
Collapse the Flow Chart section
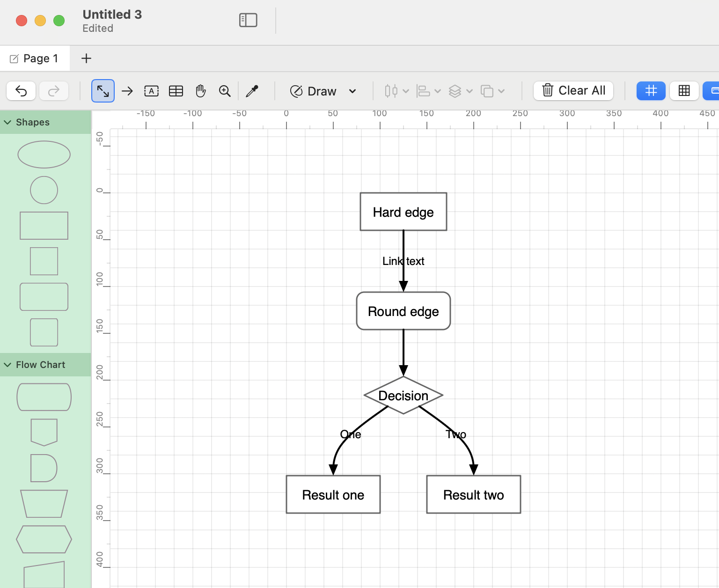tap(8, 365)
